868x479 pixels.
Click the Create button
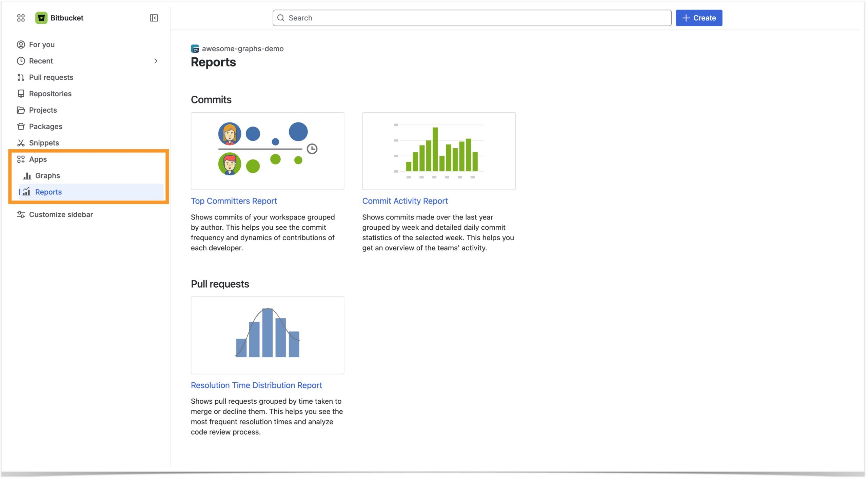point(698,18)
